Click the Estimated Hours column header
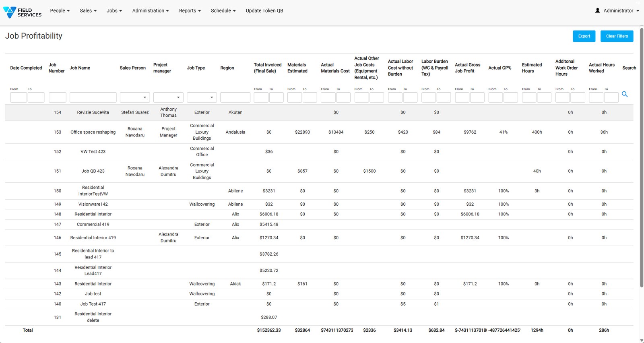The image size is (644, 343). coord(532,68)
